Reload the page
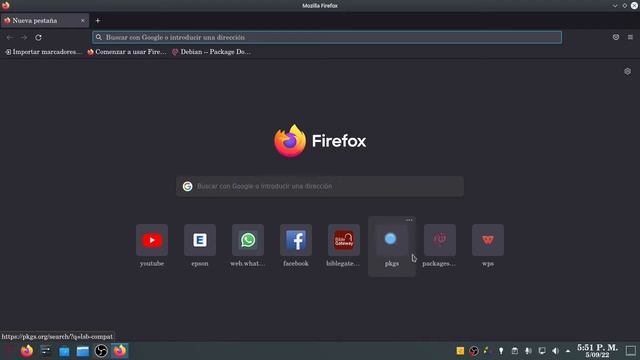Screen dimensions: 640x360 [38, 37]
